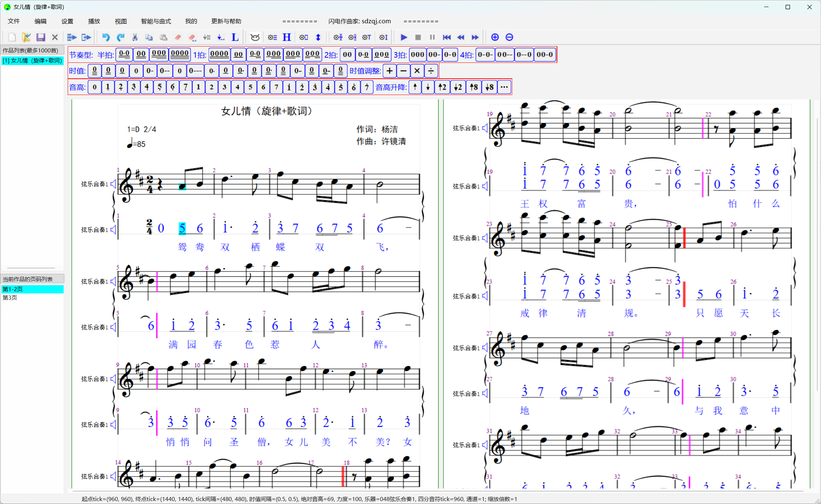The width and height of the screenshot is (821, 504).
Task: Click the blue up-down double arrow icon
Action: coord(318,37)
